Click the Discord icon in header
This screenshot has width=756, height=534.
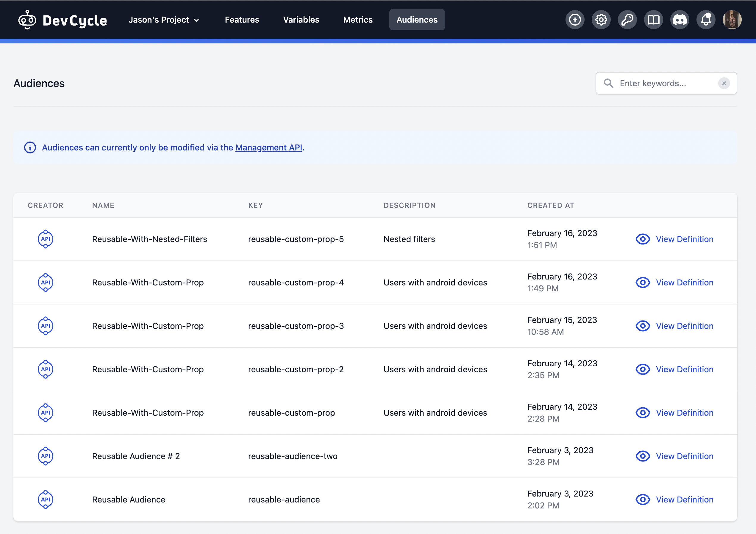point(680,20)
